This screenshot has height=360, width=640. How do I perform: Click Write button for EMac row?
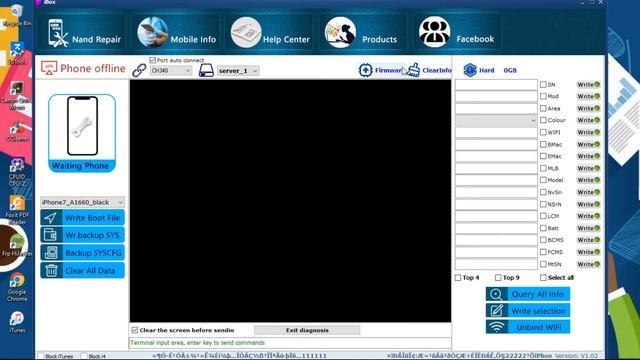[x=588, y=156]
